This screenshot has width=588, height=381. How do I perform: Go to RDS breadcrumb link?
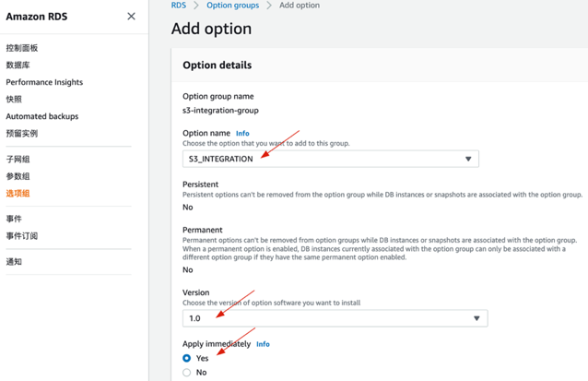tap(178, 6)
